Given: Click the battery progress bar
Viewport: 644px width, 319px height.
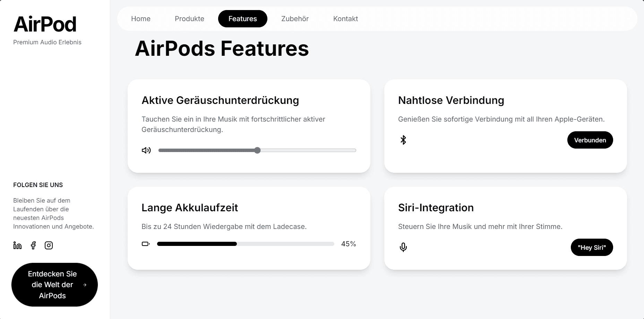Looking at the screenshot, I should [246, 244].
